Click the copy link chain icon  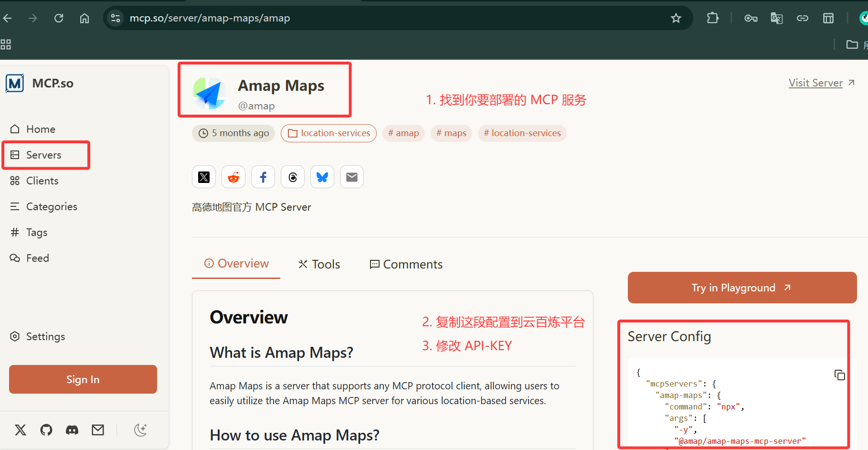tap(802, 18)
